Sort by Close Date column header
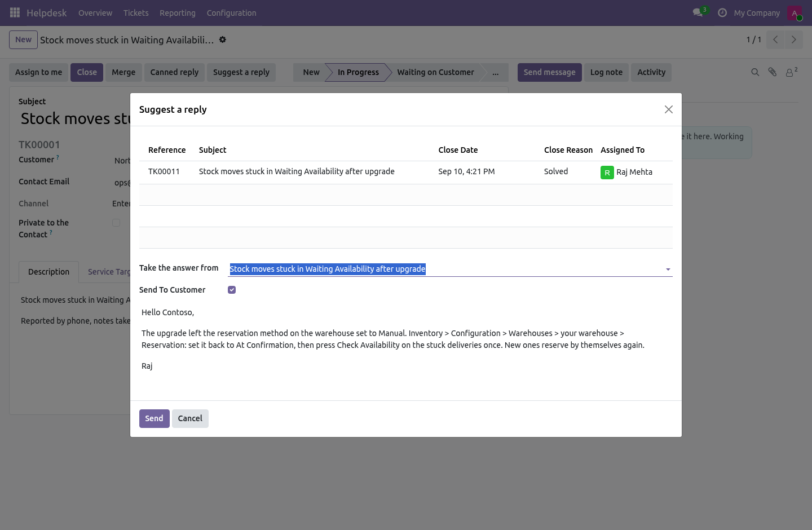 click(458, 150)
